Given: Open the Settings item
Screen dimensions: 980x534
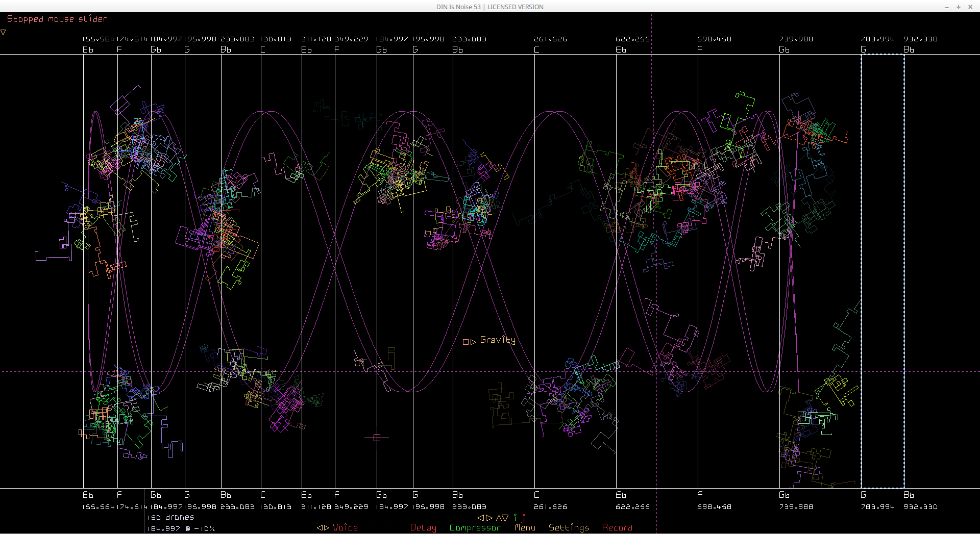Looking at the screenshot, I should tap(569, 528).
